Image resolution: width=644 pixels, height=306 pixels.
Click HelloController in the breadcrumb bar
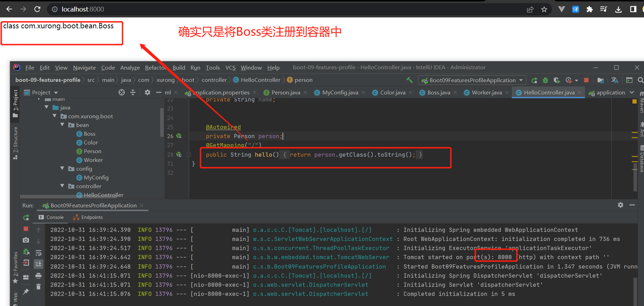coord(257,80)
